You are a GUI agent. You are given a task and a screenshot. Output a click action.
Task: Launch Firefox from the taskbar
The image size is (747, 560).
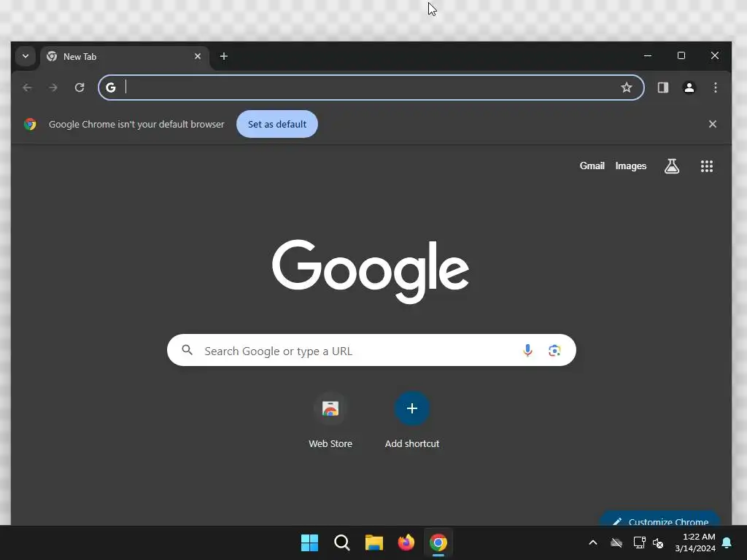coord(406,542)
